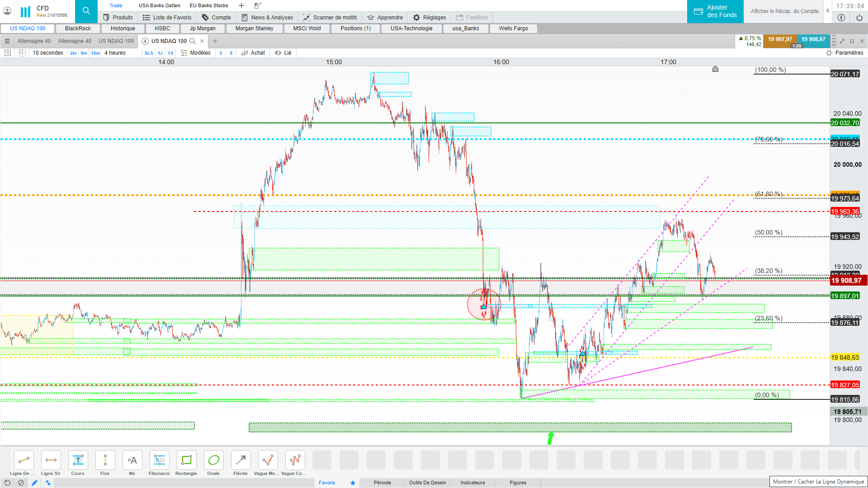Click the Achat buy button

tap(253, 53)
